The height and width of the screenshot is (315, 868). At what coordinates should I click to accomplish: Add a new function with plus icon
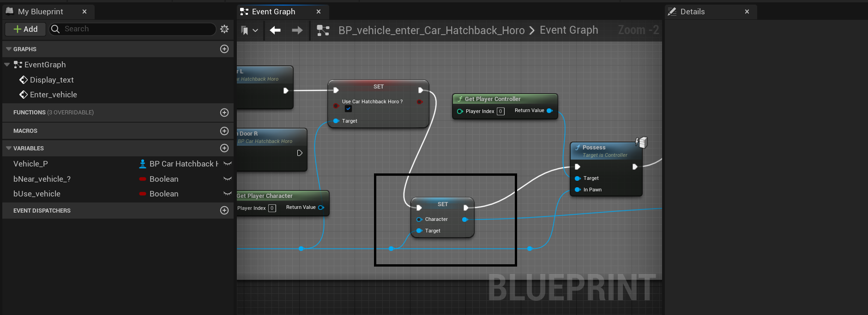pos(224,113)
